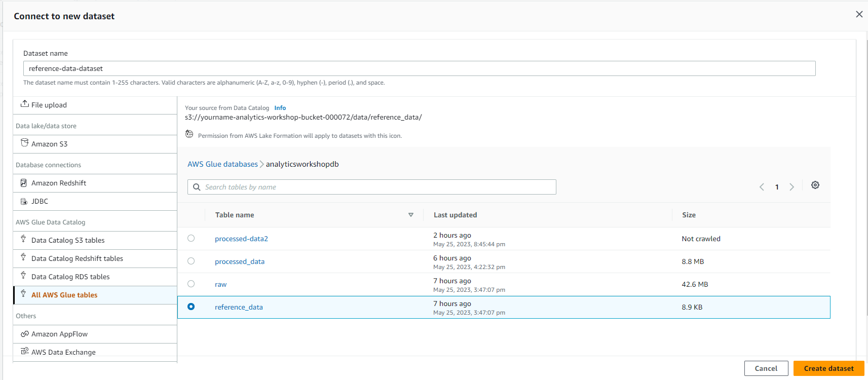Click the Data Catalog S3 tables icon
The image size is (868, 380).
(x=23, y=239)
